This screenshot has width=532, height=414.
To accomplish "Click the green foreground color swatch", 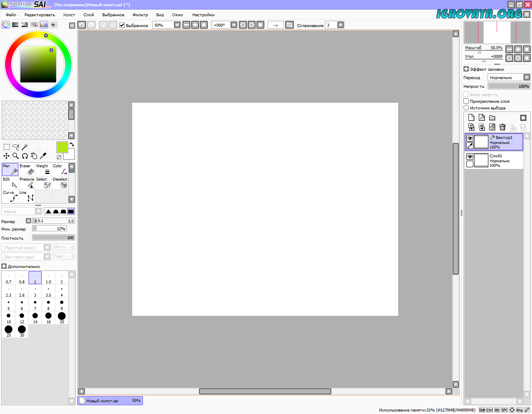I will tap(62, 147).
